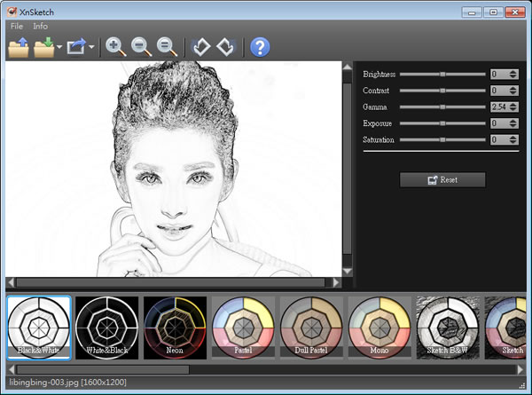The width and height of the screenshot is (532, 395).
Task: Click the preview horizontal scrollbar thumb
Action: (170, 282)
